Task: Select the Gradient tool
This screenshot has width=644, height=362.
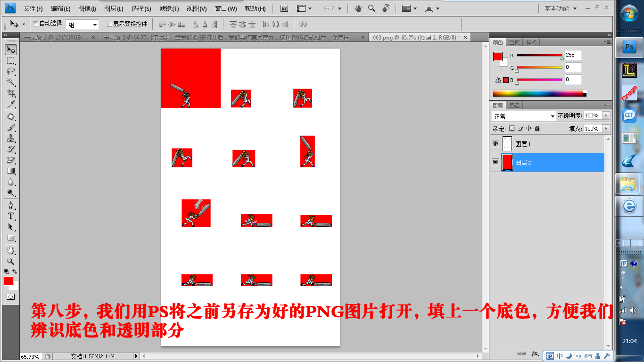Action: coord(10,171)
